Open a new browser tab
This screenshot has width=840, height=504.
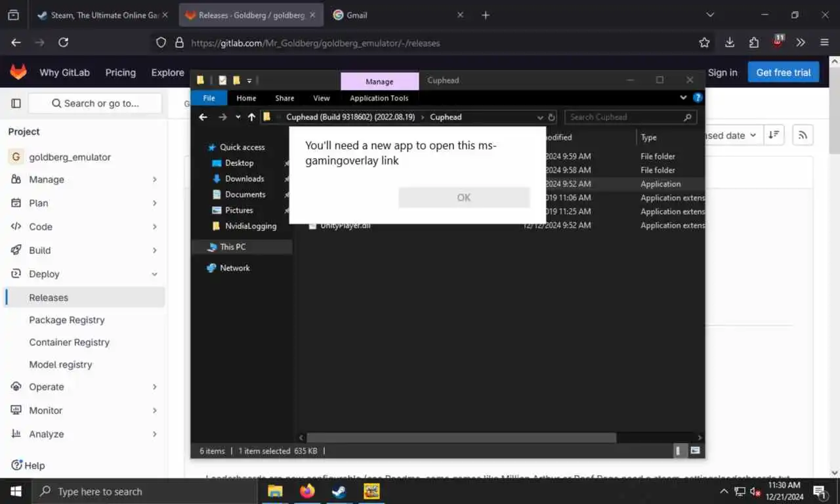click(486, 15)
